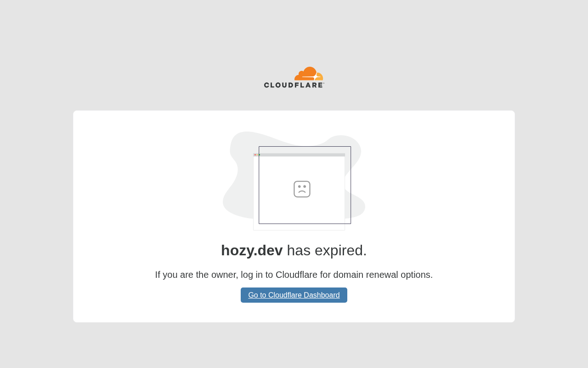
Task: Click the domain renewal options sentence
Action: [x=294, y=275]
